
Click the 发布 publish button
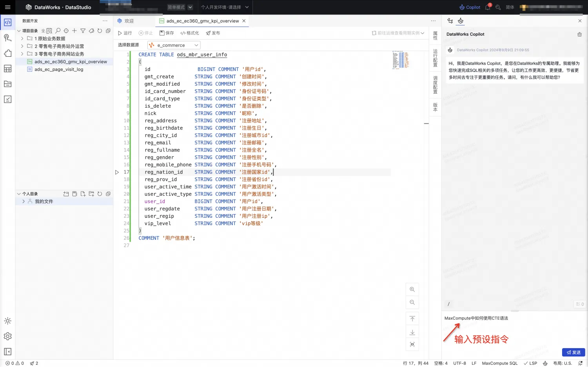coord(213,33)
